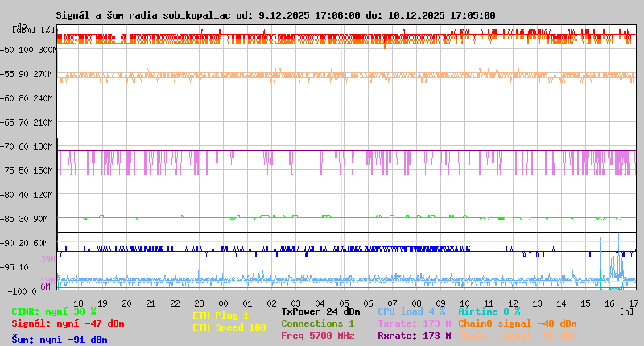
Task: Click the 'Chain0 signal -48 dBm' legend text
Action: coord(518,323)
